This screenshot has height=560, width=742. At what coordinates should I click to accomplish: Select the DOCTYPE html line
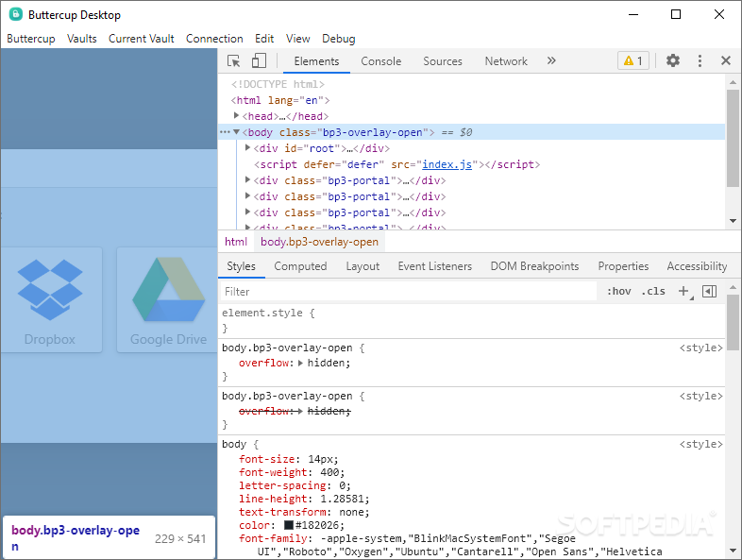click(x=278, y=84)
